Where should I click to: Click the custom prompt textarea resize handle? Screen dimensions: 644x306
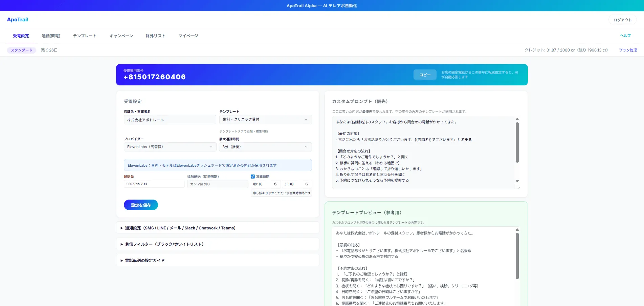tap(518, 187)
